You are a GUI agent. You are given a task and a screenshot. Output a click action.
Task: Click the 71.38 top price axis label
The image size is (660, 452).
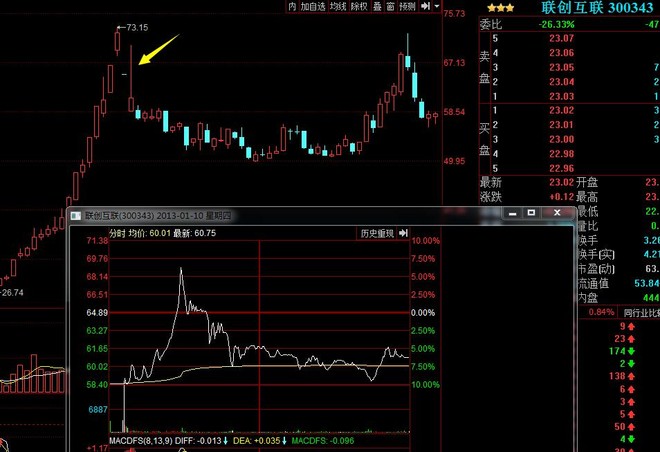97,241
